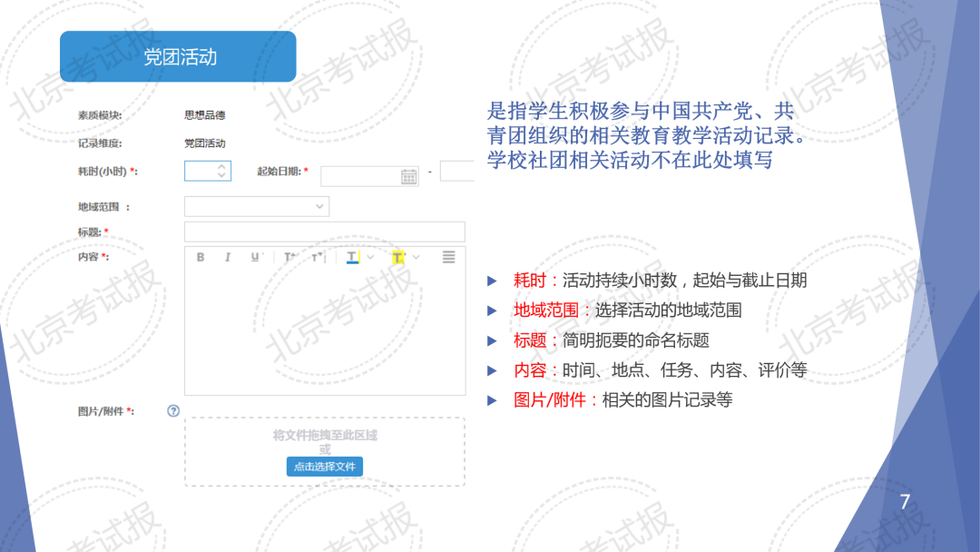Click the 耗时 hours stepper up arrow
This screenshot has width=980, height=552.
coord(222,166)
